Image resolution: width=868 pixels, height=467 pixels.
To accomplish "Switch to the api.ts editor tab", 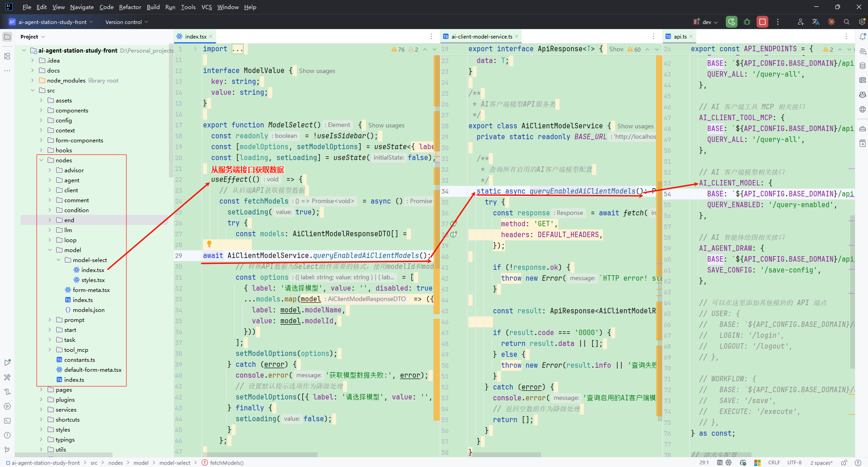I will pos(680,37).
